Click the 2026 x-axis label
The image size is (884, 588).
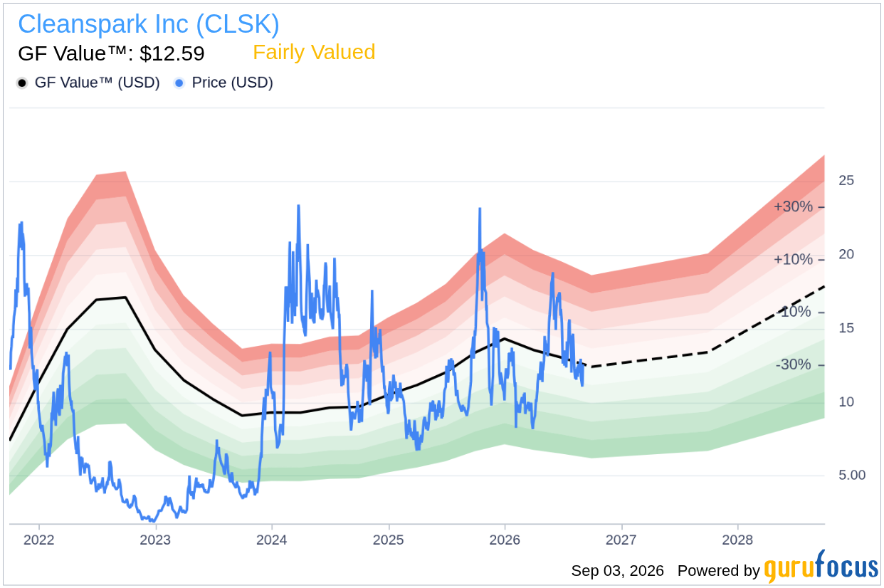point(505,540)
